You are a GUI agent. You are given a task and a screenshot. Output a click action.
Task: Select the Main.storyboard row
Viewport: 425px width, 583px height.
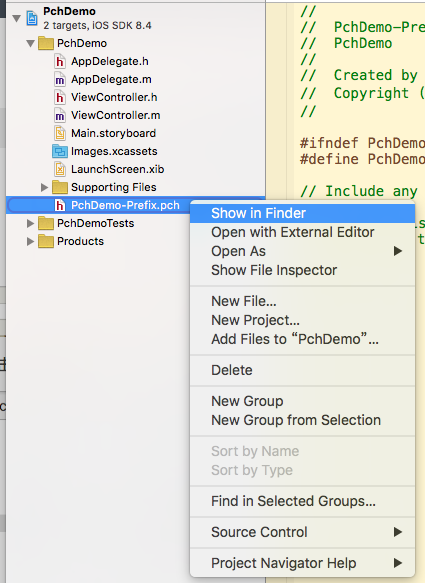point(136,133)
